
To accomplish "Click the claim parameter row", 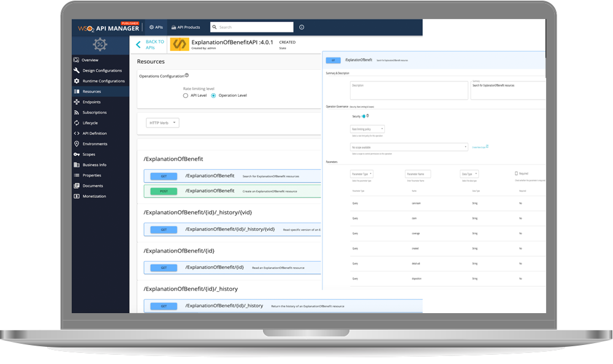I will pos(447,219).
